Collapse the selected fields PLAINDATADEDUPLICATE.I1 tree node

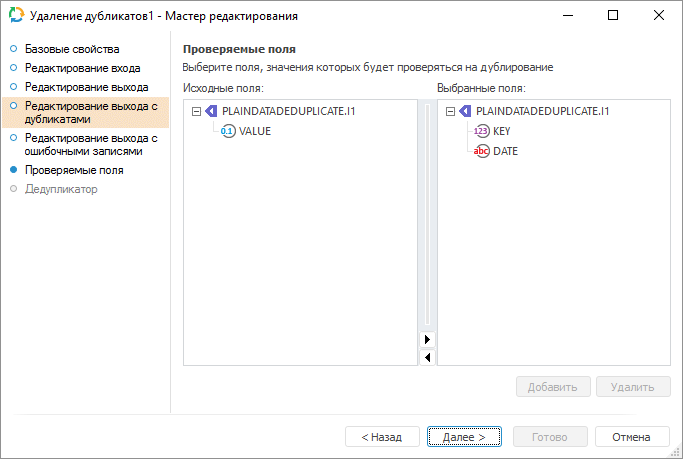(x=449, y=112)
